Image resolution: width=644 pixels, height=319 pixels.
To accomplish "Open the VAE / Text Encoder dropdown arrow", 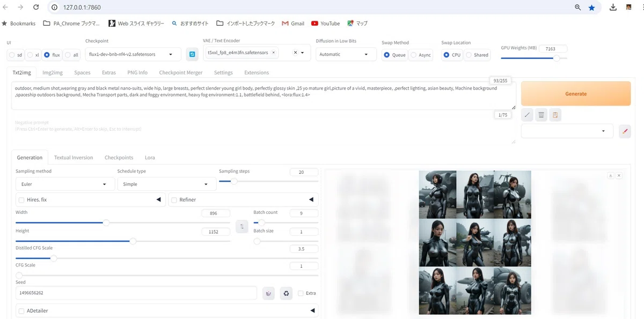I will [x=303, y=53].
